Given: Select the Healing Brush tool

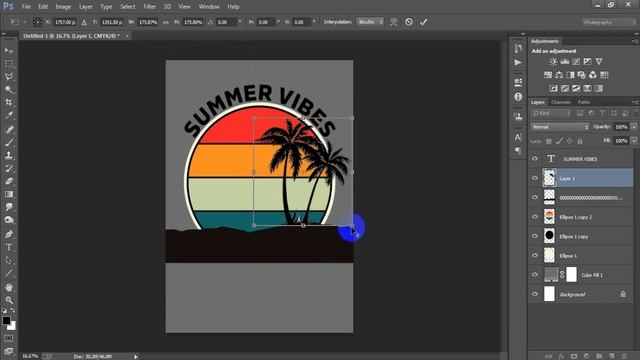Looking at the screenshot, I should point(9,129).
